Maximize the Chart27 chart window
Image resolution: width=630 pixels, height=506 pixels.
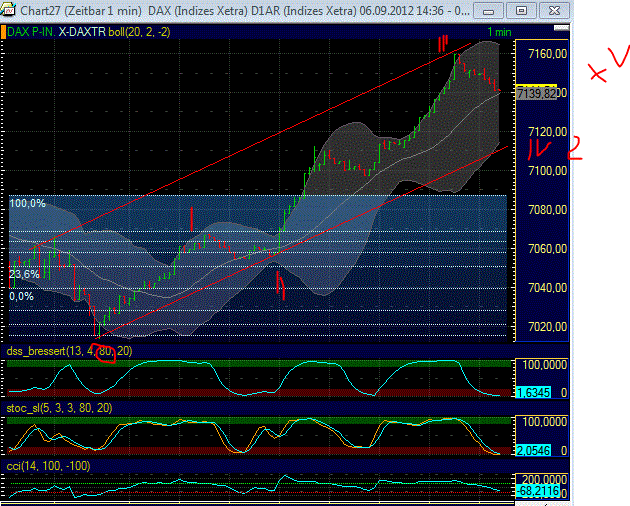(x=521, y=11)
